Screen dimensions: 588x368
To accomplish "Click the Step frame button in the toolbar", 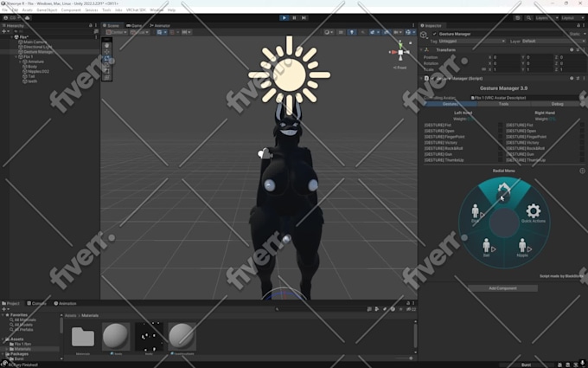I will pyautogui.click(x=304, y=17).
